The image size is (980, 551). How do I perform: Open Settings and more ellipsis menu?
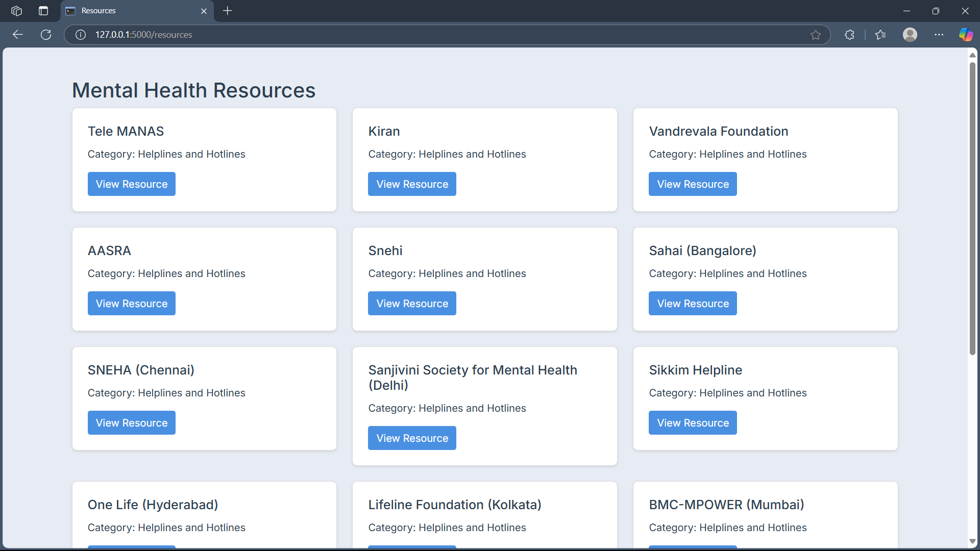point(939,35)
